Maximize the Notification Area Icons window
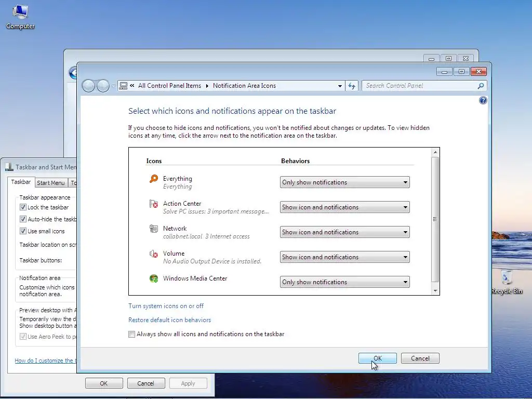532x399 pixels. point(461,72)
